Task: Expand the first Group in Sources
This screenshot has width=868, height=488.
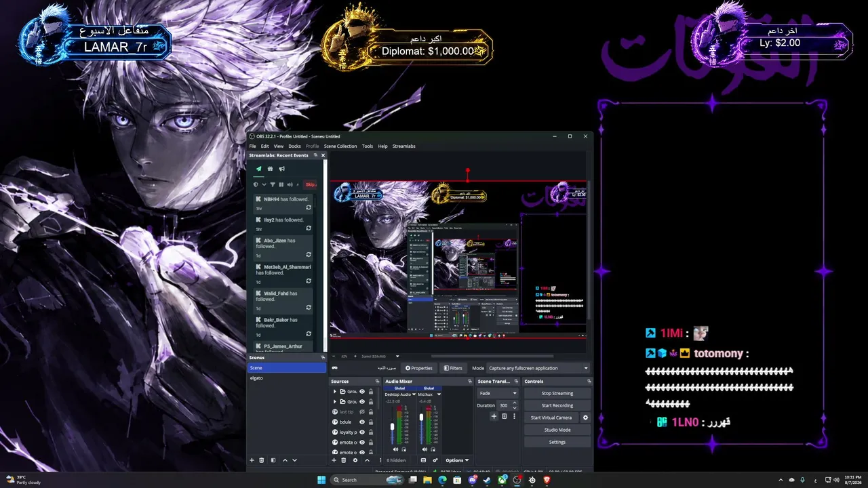Action: (x=334, y=392)
